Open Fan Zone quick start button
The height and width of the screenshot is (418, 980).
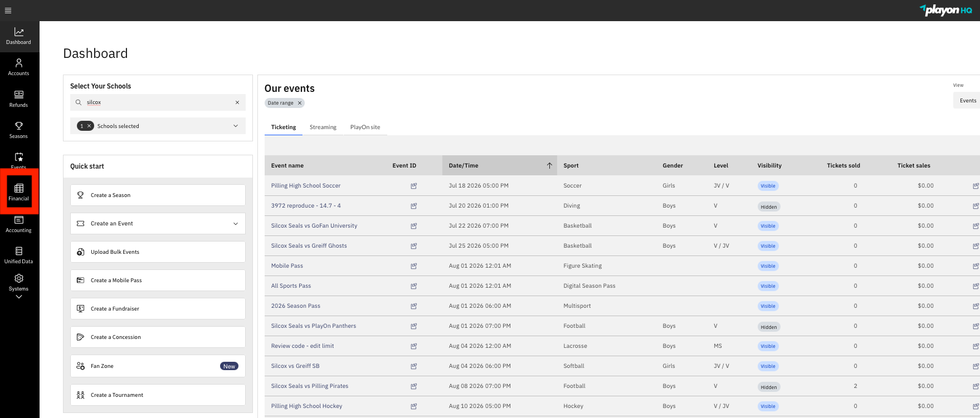[158, 366]
